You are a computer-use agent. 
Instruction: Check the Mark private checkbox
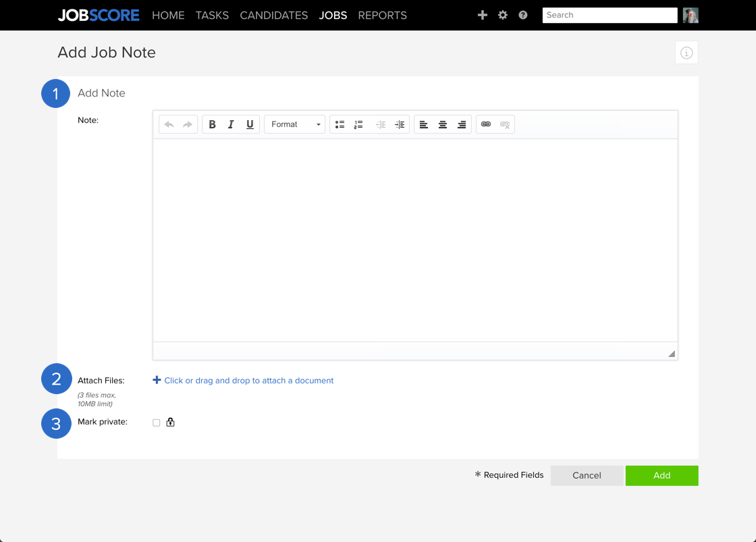click(x=156, y=423)
